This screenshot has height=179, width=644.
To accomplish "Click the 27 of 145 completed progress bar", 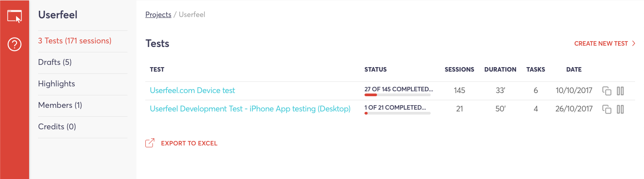I will pyautogui.click(x=398, y=95).
